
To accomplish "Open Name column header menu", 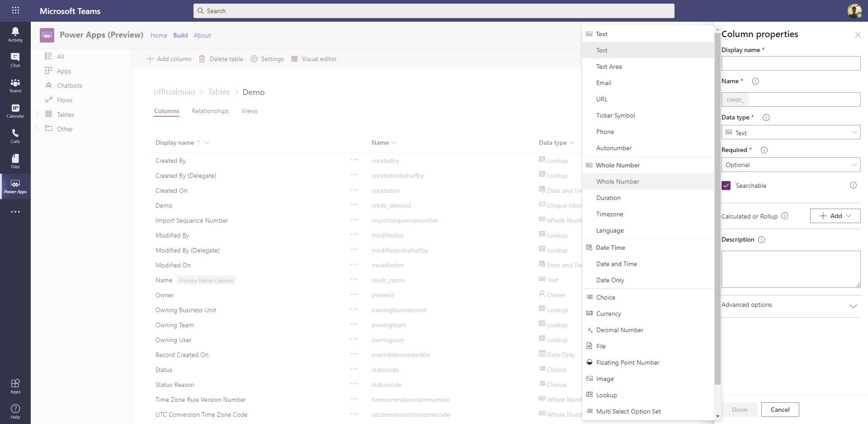I will pyautogui.click(x=394, y=143).
